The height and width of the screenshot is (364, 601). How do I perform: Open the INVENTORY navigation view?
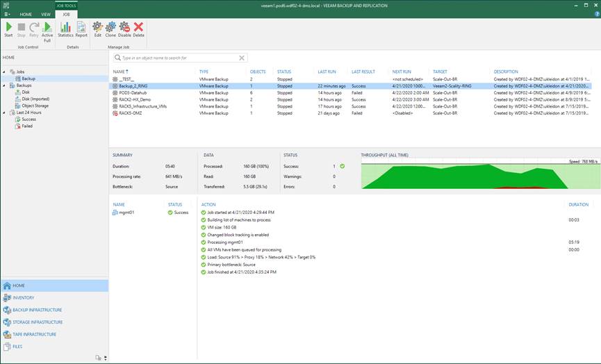[x=54, y=298]
